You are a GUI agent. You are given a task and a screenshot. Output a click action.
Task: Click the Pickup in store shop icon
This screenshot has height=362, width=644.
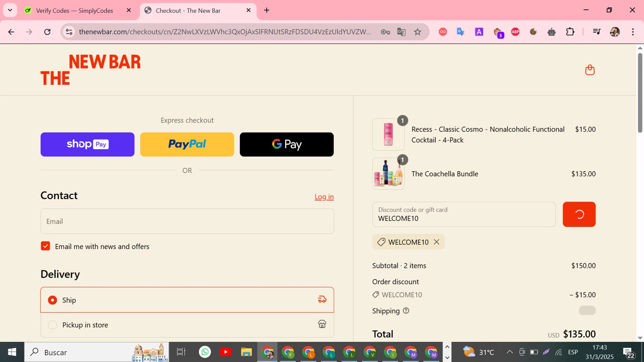[322, 324]
